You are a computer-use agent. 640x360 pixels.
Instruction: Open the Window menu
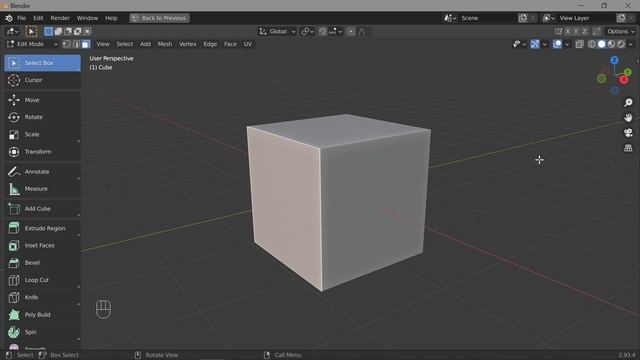pos(87,18)
